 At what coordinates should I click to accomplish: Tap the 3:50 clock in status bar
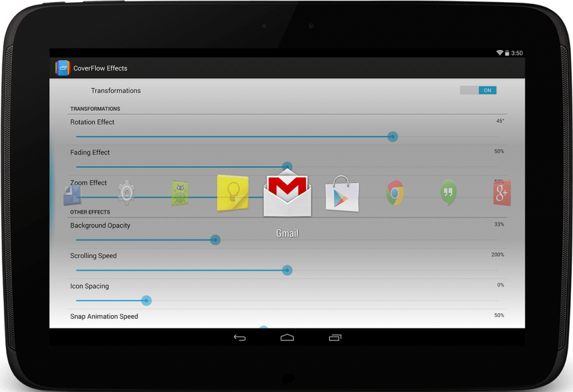516,53
